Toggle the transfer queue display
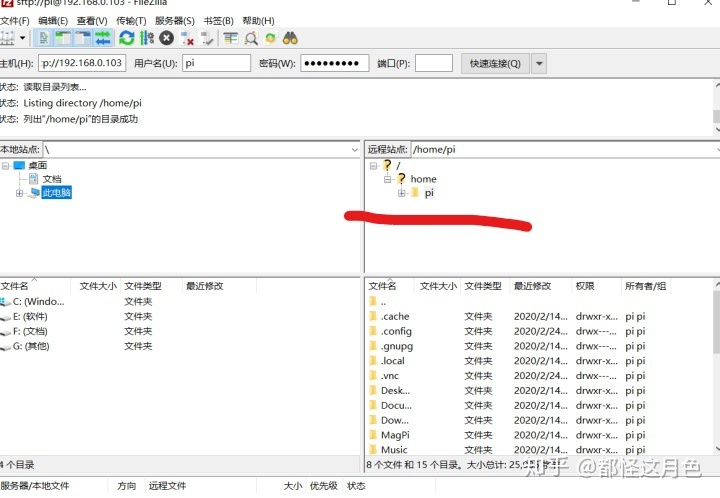720x498 pixels. (x=103, y=38)
